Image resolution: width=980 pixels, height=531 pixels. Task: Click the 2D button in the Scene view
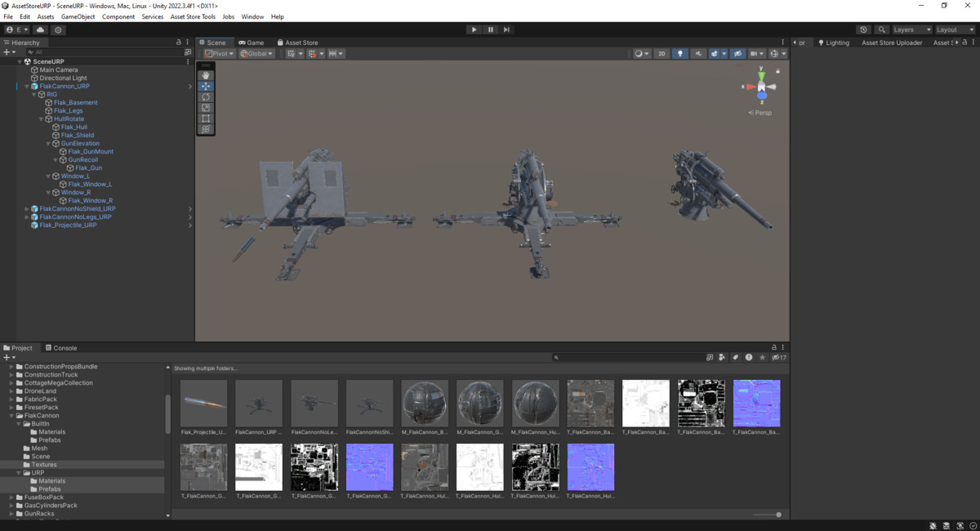tap(661, 53)
